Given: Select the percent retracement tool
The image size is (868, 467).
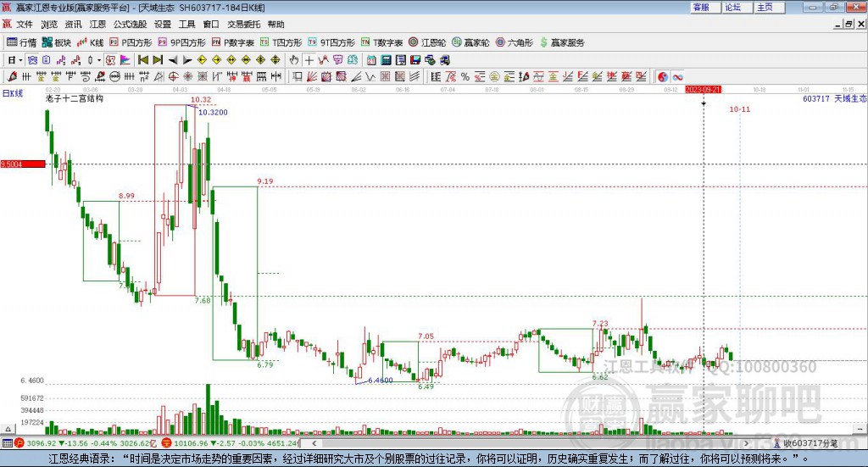Looking at the screenshot, I should (465, 77).
